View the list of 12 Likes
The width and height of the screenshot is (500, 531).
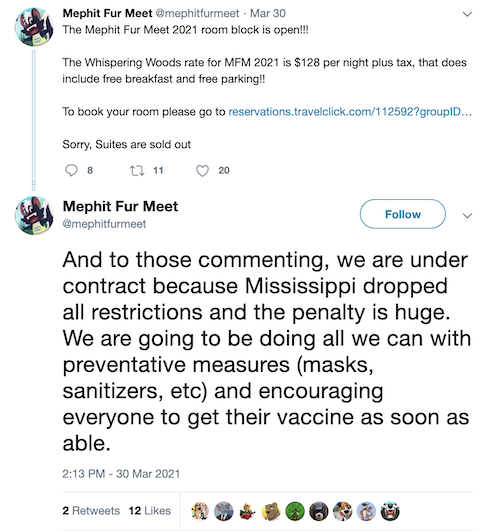pos(150,511)
